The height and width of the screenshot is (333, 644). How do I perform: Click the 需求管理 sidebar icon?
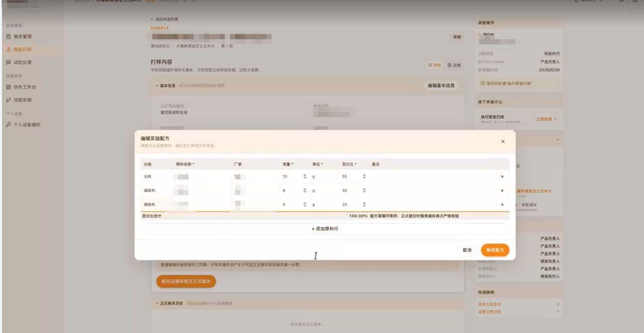(8, 37)
